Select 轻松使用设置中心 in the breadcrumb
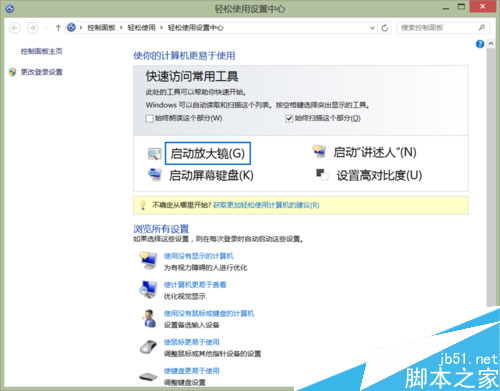Image resolution: width=500 pixels, height=391 pixels. pyautogui.click(x=196, y=28)
